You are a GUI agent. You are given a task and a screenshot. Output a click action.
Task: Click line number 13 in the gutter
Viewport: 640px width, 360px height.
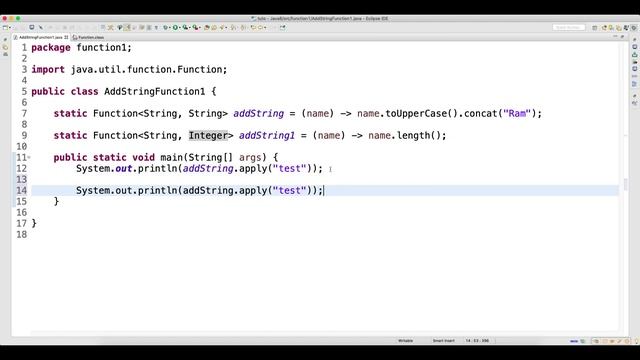pyautogui.click(x=22, y=180)
